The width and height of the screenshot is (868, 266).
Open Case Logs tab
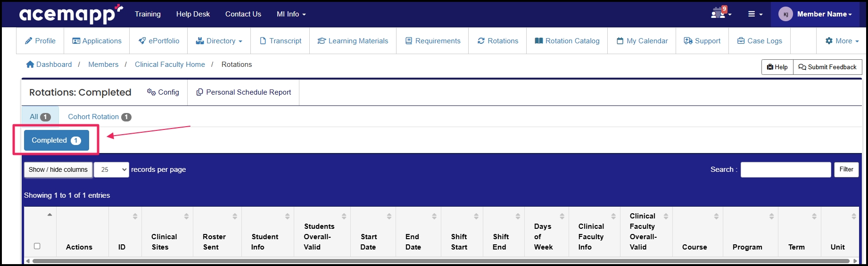pos(760,41)
